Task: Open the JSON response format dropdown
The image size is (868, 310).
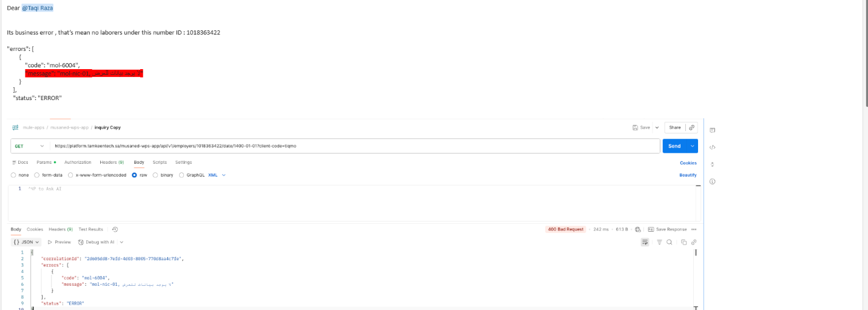Action: click(x=27, y=241)
